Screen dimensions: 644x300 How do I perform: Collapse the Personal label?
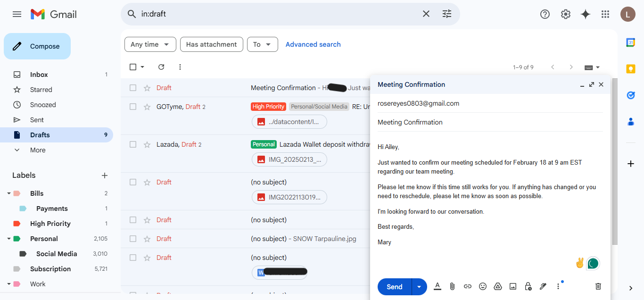9,239
